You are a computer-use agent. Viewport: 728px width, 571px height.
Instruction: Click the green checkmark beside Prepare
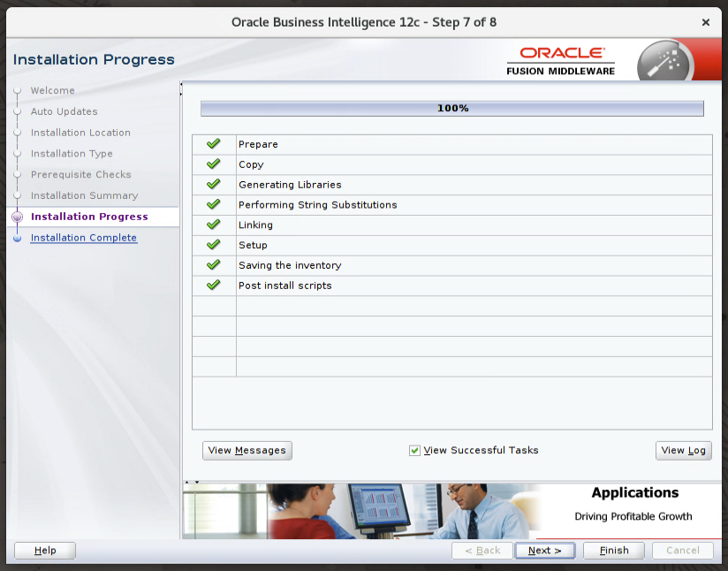click(x=214, y=143)
